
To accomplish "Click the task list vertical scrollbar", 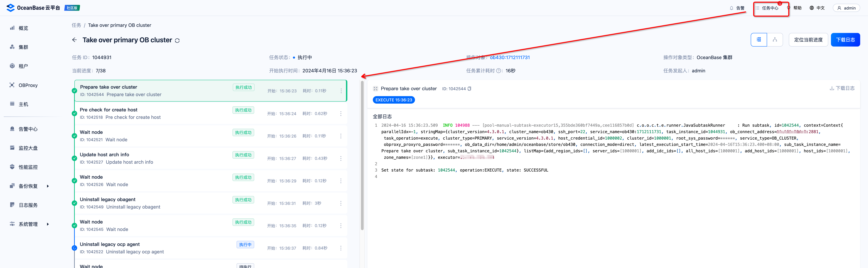I will tap(362, 155).
